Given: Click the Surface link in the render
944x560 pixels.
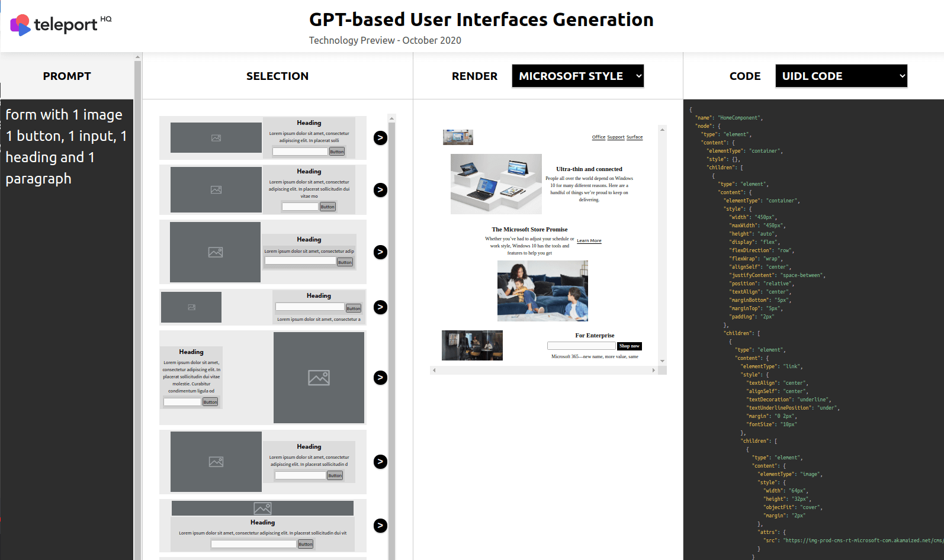Looking at the screenshot, I should click(634, 137).
